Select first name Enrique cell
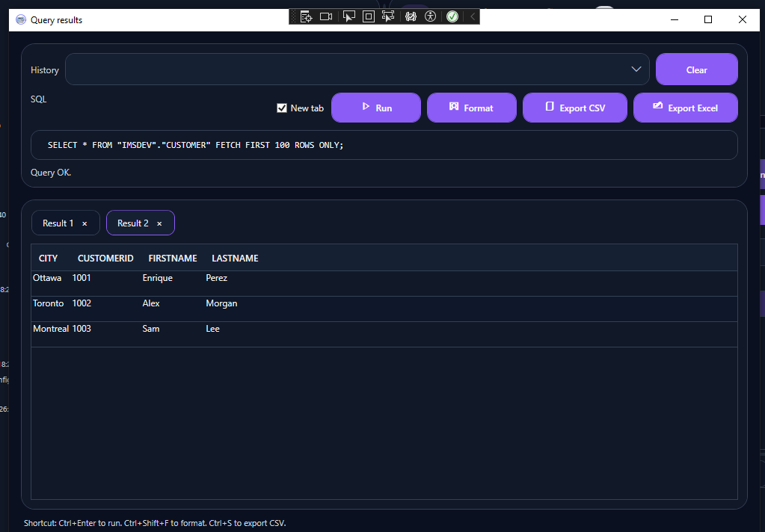 (158, 278)
